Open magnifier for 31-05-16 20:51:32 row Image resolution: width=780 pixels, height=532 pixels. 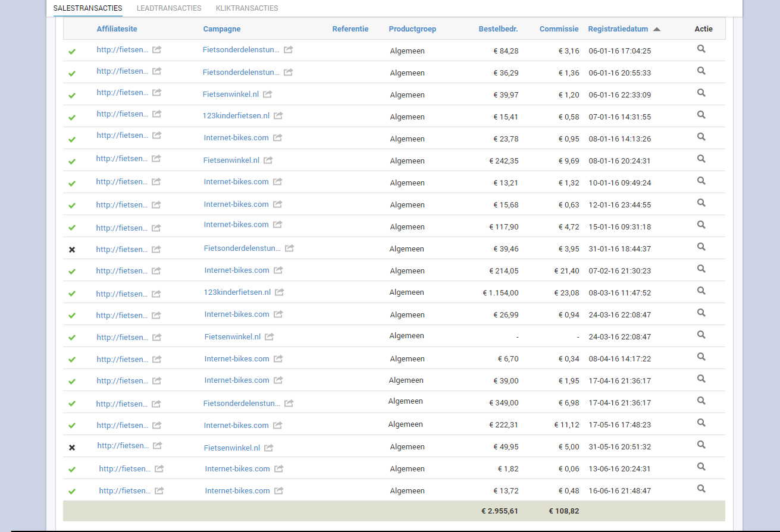pyautogui.click(x=701, y=445)
